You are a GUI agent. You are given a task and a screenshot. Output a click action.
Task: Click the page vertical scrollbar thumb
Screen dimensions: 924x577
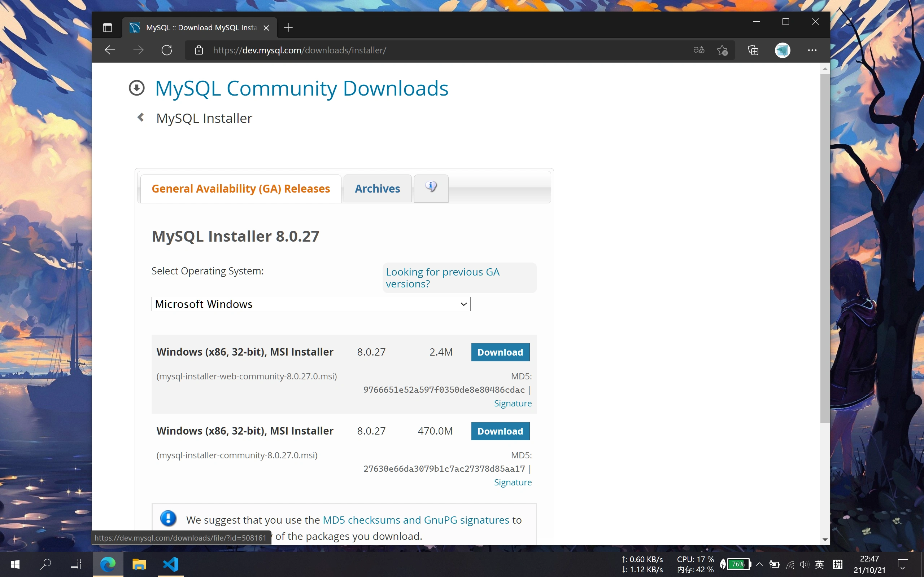point(825,248)
